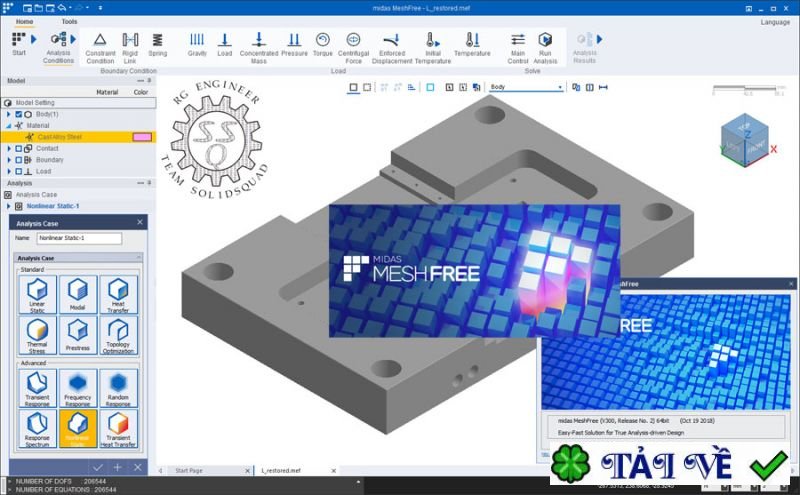Select the Cast Alloy Steel material row

coord(78,137)
